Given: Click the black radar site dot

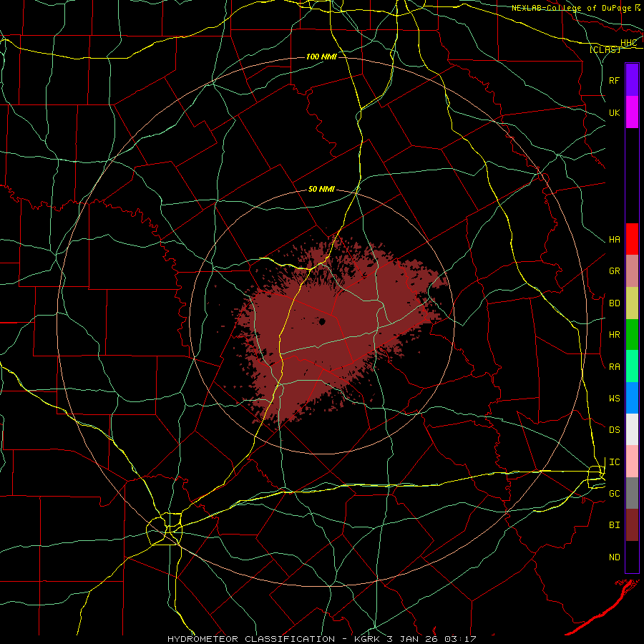Looking at the screenshot, I should [323, 321].
